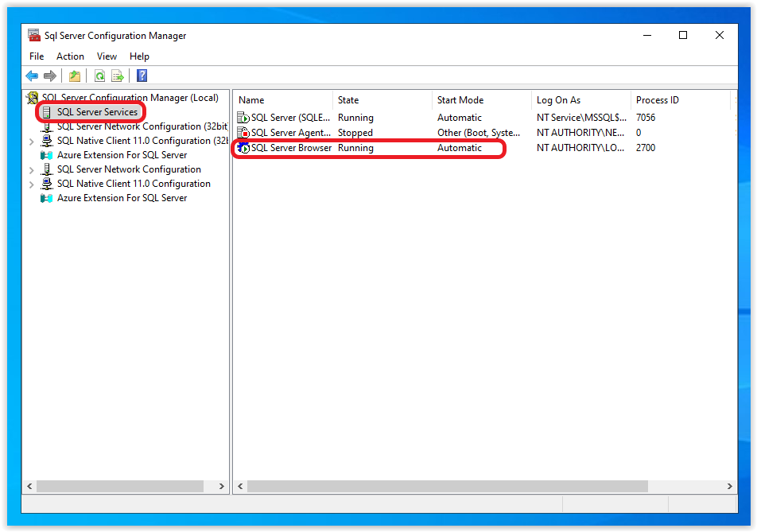Click the SQL Server Services tree icon
Viewport: 757px width, 532px height.
46,112
